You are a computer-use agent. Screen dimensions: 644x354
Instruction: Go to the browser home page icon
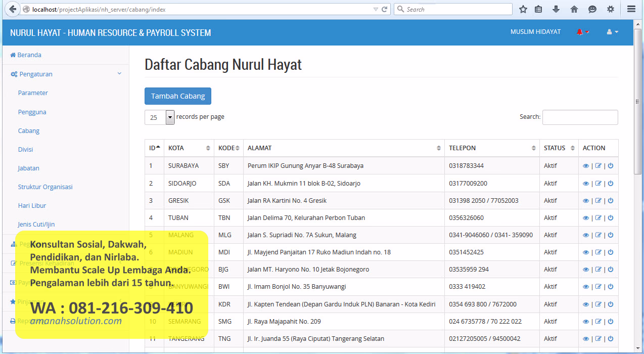(x=574, y=9)
